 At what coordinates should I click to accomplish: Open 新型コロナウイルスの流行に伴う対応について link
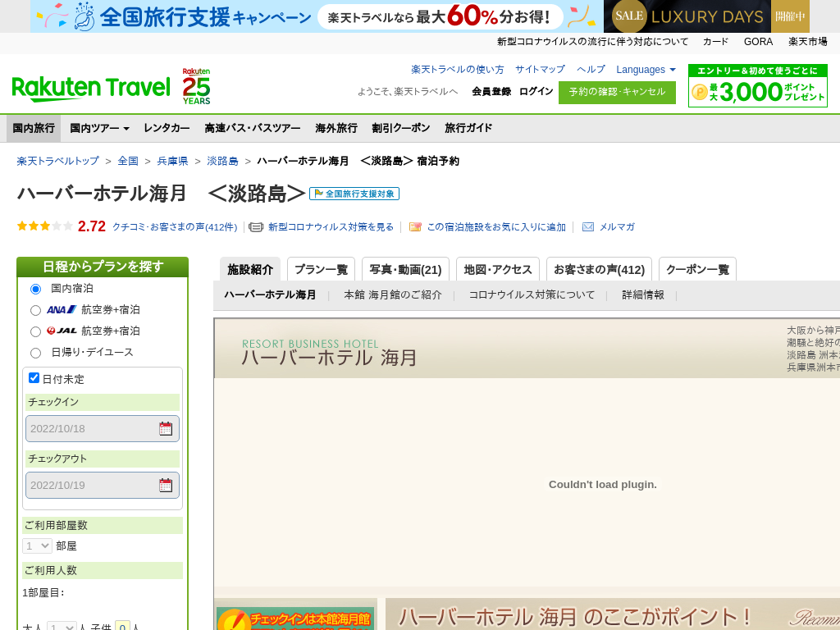pyautogui.click(x=592, y=42)
